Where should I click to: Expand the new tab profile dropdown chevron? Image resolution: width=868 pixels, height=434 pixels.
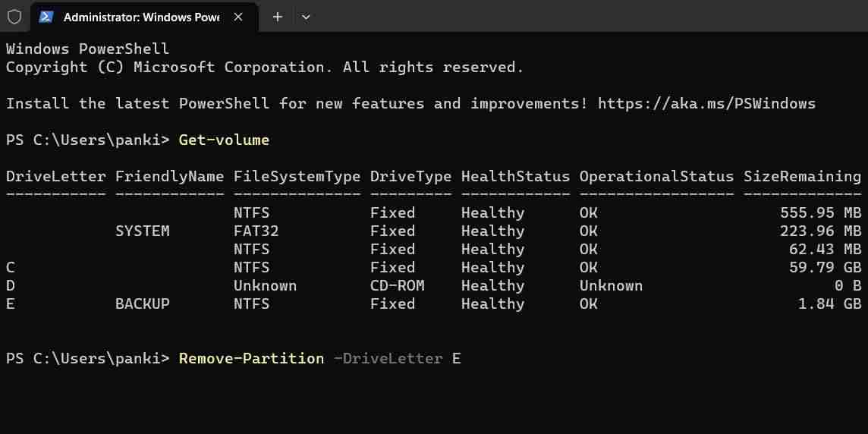click(306, 17)
